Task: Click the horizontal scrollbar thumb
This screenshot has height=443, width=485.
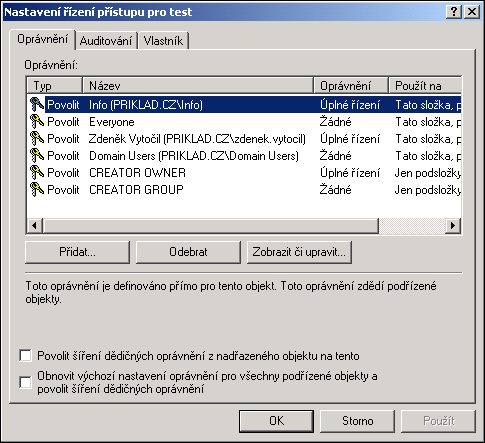Action: [211, 225]
